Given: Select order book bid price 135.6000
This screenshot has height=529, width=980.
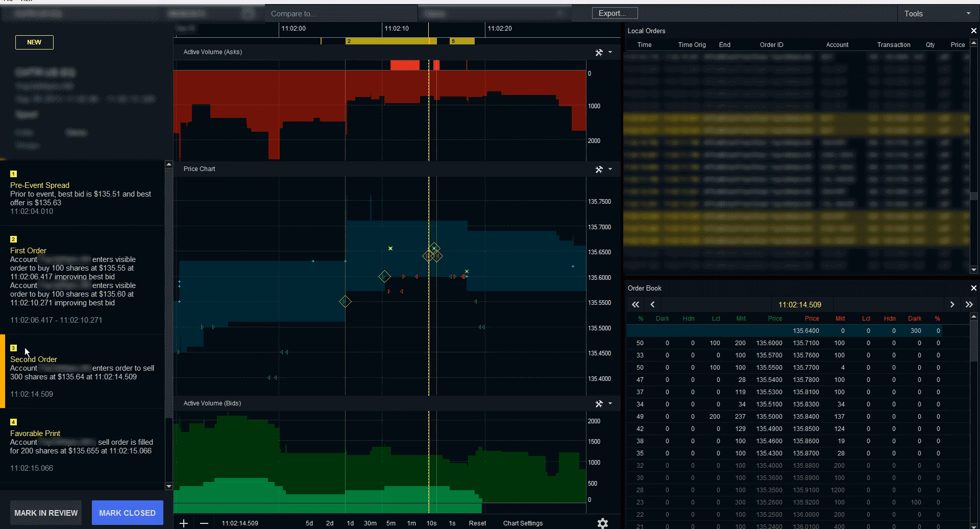Looking at the screenshot, I should [769, 343].
